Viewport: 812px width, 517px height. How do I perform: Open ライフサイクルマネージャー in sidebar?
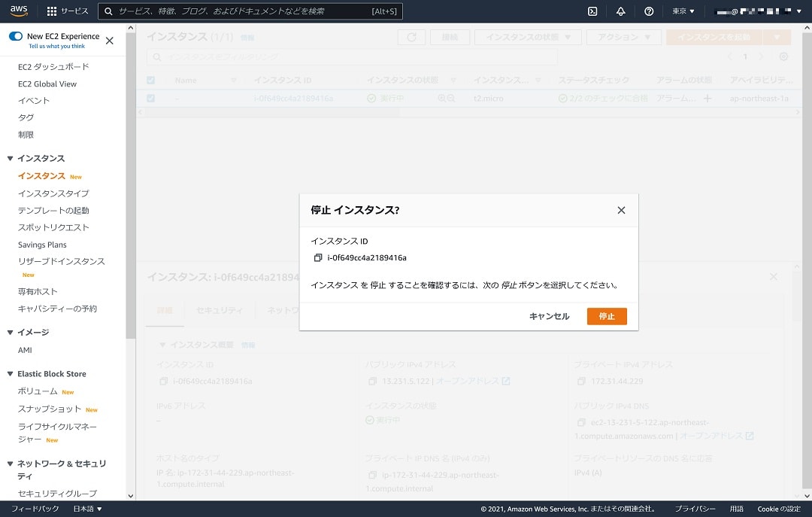coord(57,433)
